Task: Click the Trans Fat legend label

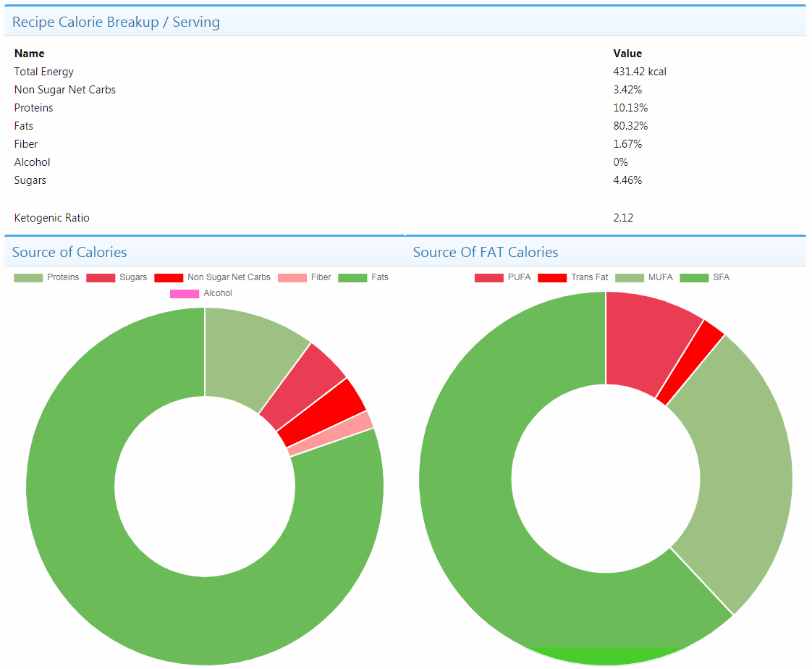Action: click(590, 277)
